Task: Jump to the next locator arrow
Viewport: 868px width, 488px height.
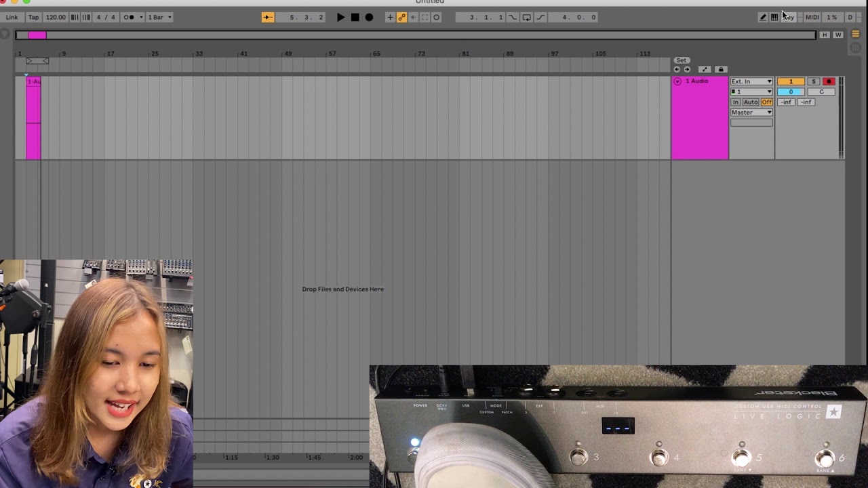Action: pos(687,69)
